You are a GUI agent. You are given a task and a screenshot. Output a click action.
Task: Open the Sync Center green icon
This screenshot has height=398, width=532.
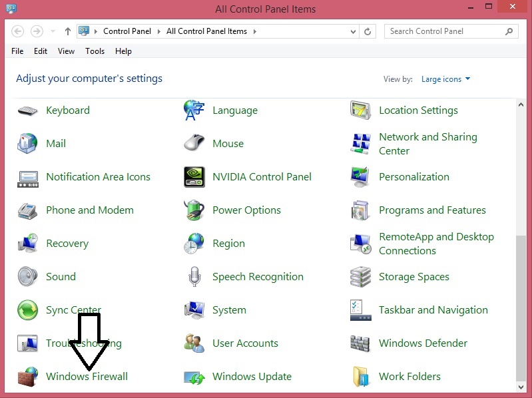tap(28, 310)
